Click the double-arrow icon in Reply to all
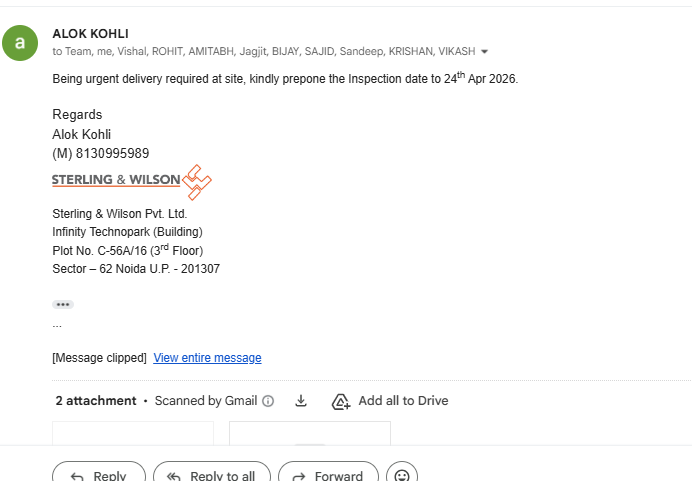 point(173,476)
